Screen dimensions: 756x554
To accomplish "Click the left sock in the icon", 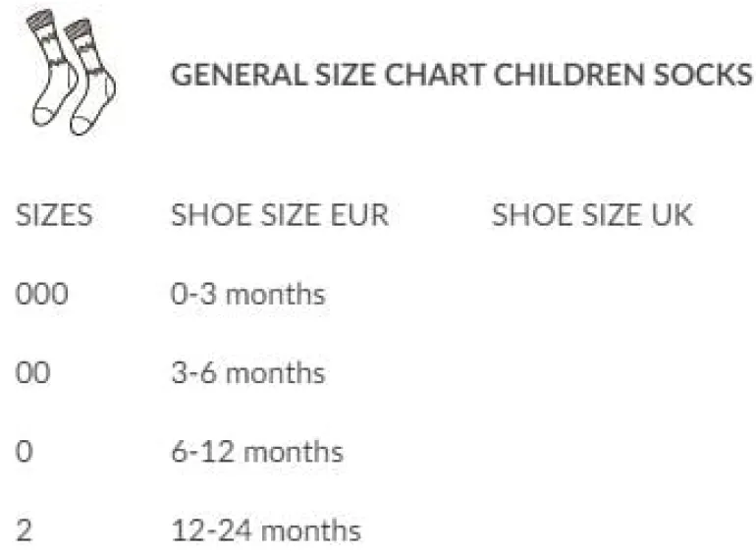I will 52,68.
